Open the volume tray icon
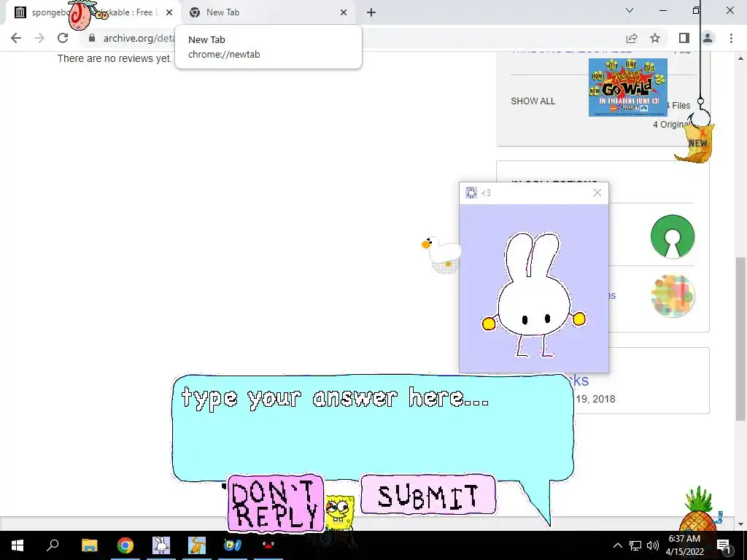 click(x=653, y=545)
